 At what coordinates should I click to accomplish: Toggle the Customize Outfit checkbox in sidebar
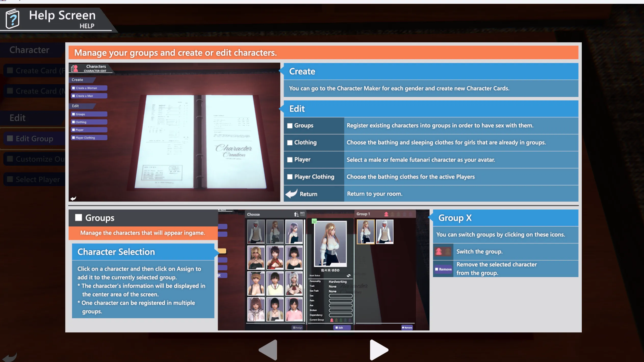point(10,159)
